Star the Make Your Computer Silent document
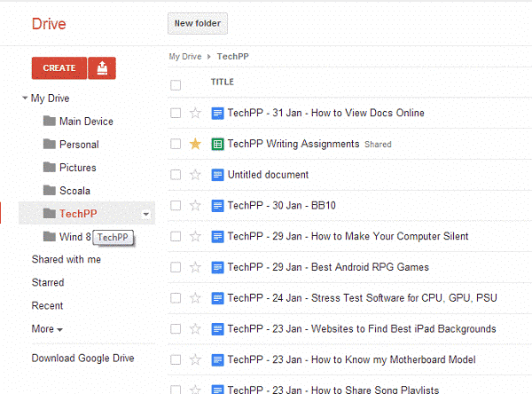This screenshot has width=532, height=394. pos(195,236)
